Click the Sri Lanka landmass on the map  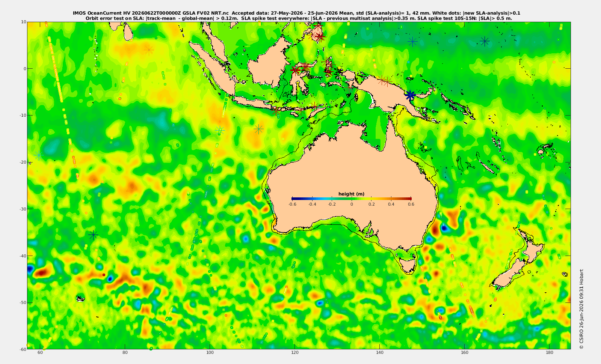point(128,33)
